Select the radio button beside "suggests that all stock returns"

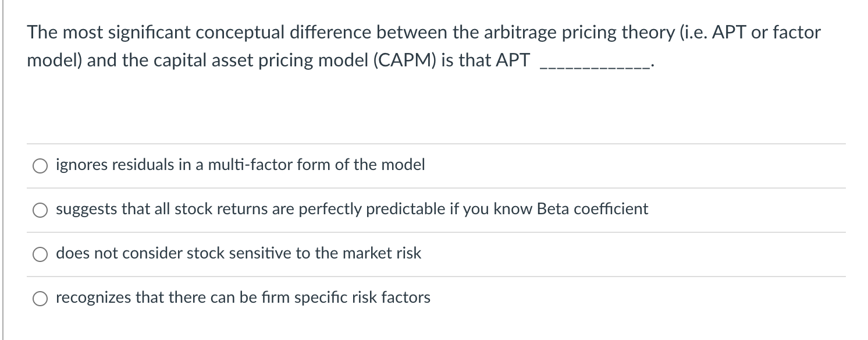tap(40, 210)
